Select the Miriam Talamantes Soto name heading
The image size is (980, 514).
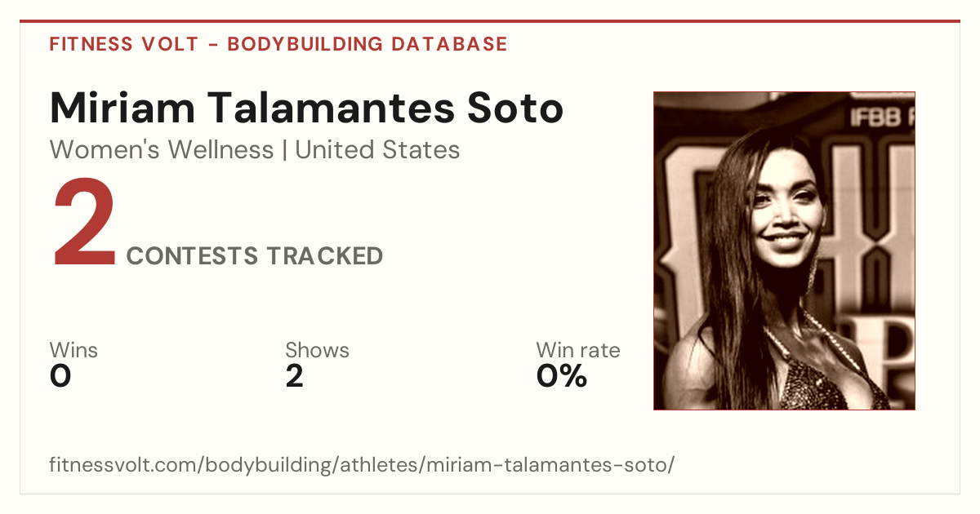coord(307,108)
